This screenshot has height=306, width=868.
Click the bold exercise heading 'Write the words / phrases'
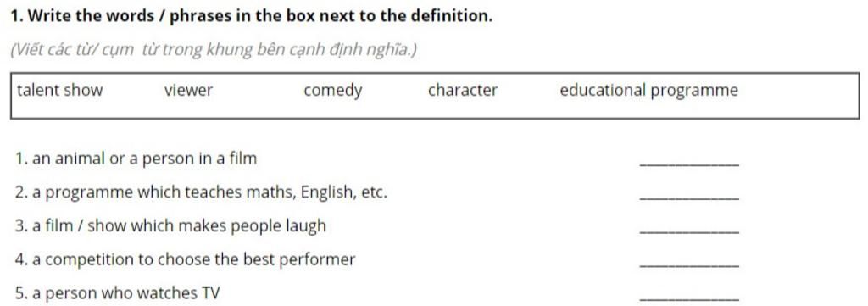(251, 16)
